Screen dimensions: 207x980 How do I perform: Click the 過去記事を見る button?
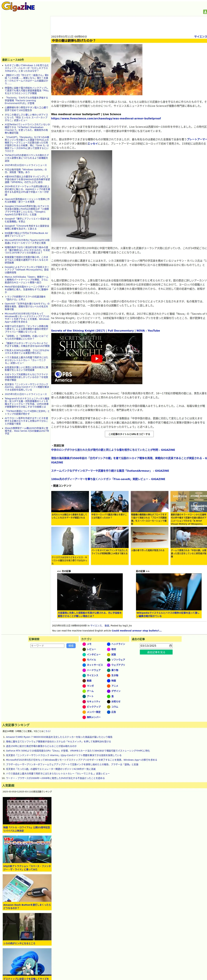(x=156, y=652)
